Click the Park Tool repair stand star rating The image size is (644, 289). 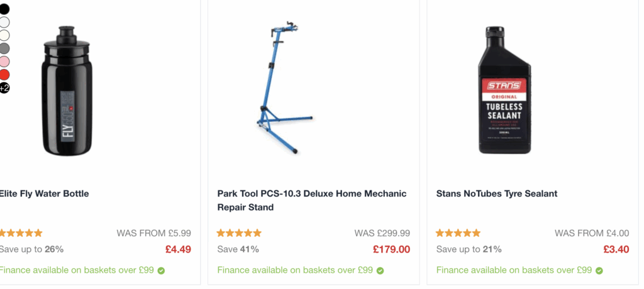click(239, 233)
